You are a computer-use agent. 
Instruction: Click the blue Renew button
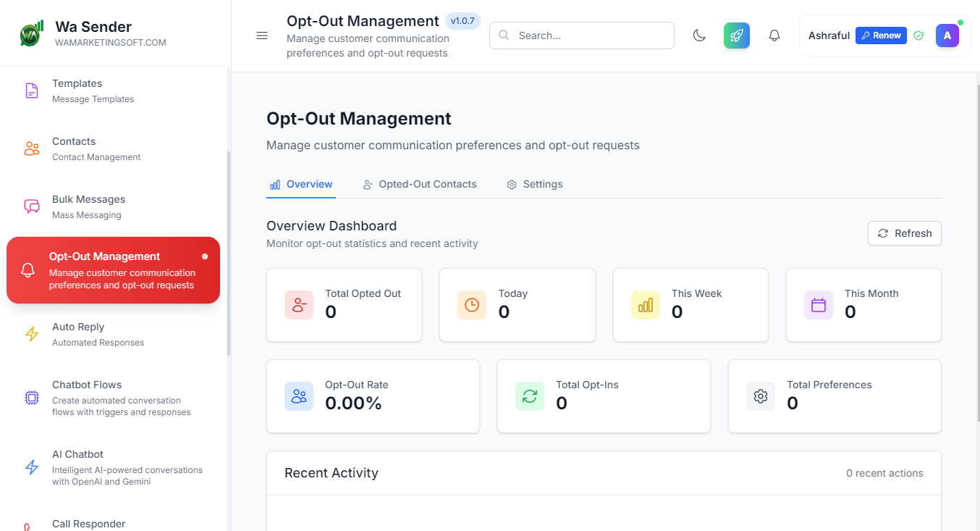point(880,35)
